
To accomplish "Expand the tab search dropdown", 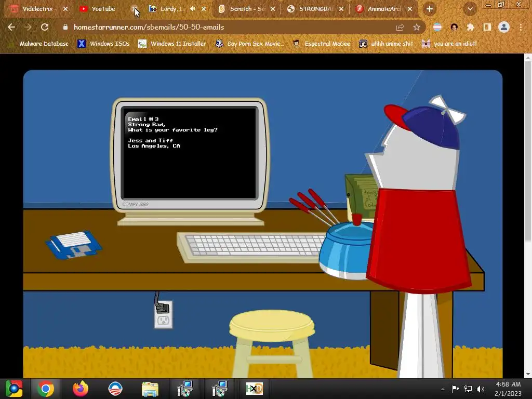I will (x=470, y=9).
